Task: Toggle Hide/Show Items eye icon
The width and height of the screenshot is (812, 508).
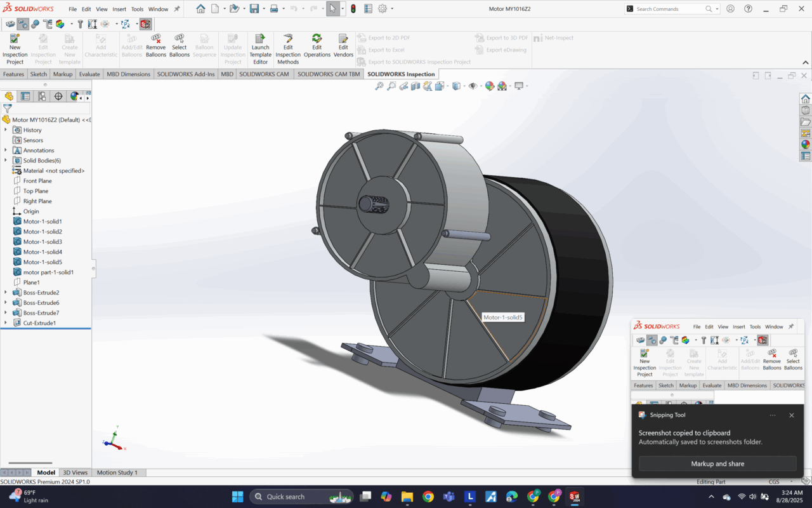Action: tap(473, 86)
